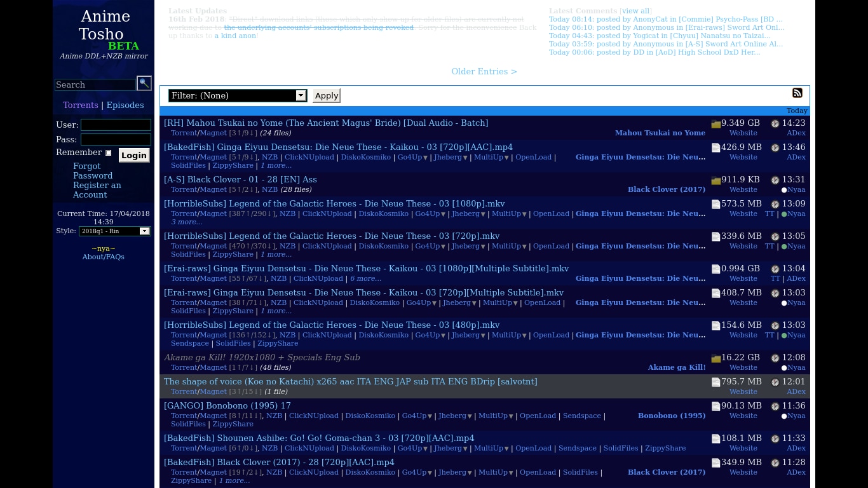The width and height of the screenshot is (868, 488).
Task: Click file icon beside 90.13 MB size
Action: (715, 407)
